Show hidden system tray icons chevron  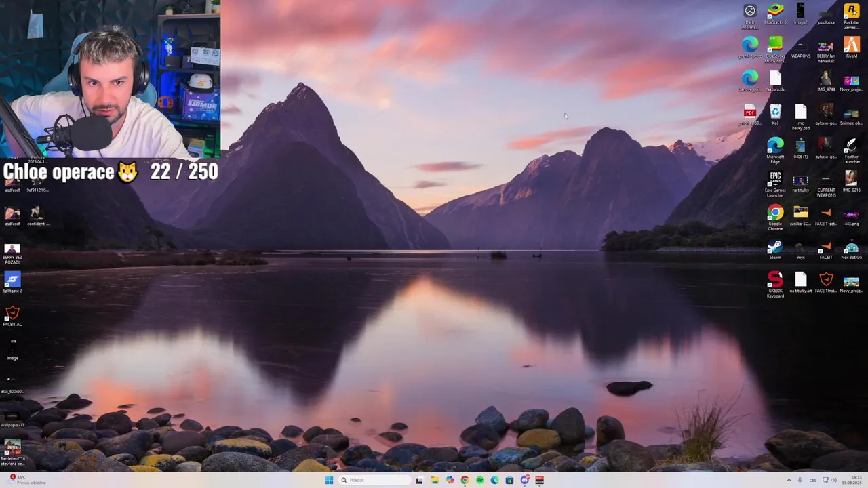(x=789, y=480)
